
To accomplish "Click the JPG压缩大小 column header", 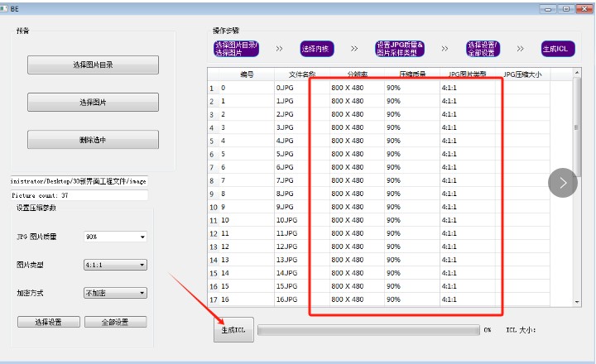I will pos(522,74).
